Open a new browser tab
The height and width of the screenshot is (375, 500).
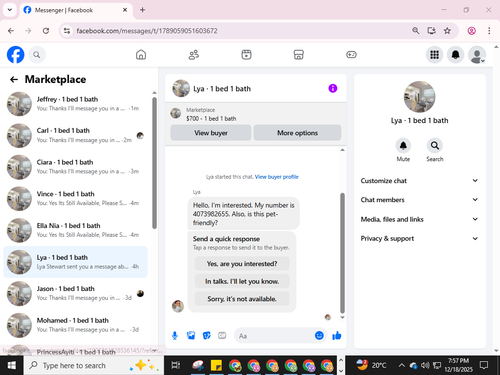click(142, 10)
